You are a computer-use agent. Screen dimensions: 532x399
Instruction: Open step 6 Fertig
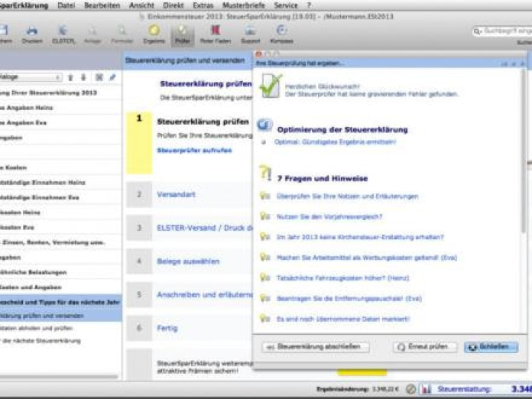click(x=167, y=328)
